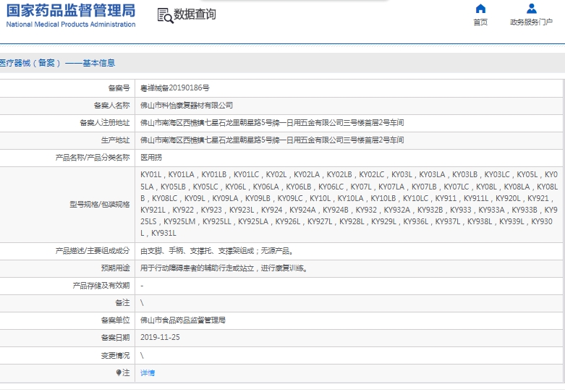Click the 预期用途 row label
The width and height of the screenshot is (565, 392).
[x=115, y=268]
